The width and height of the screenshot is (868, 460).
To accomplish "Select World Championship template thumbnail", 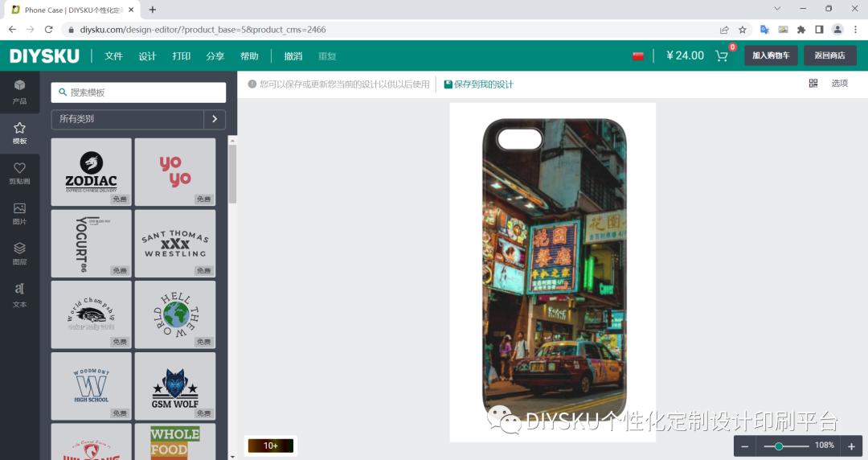I will tap(92, 314).
